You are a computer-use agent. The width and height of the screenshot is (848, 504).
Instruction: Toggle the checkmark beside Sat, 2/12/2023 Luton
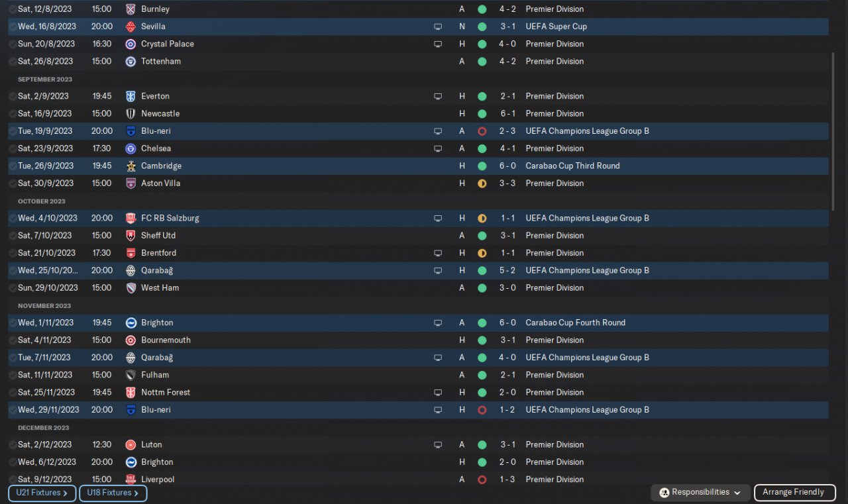tap(13, 445)
